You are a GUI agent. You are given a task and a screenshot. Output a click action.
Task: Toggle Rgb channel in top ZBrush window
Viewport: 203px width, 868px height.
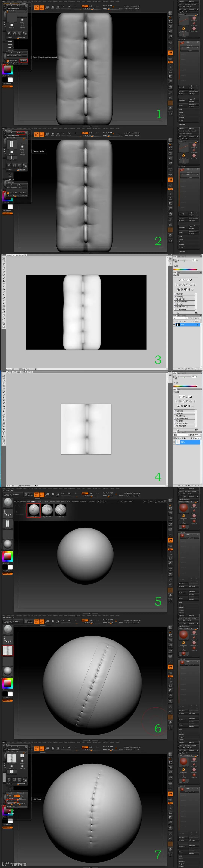pos(69,6)
